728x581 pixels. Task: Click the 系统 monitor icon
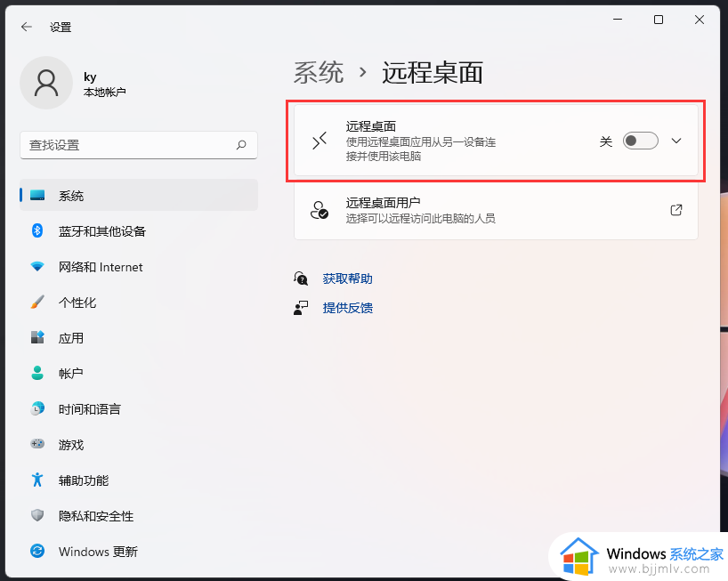(37, 196)
